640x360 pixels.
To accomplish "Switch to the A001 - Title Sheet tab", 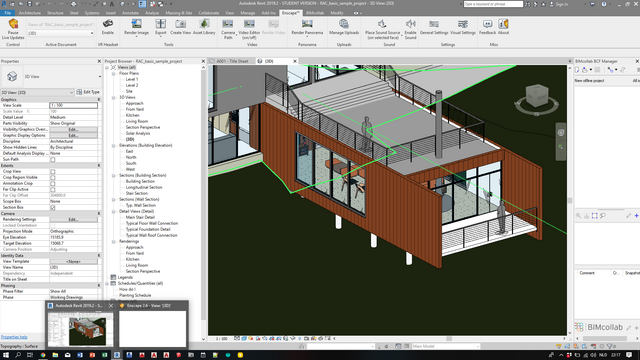I will click(x=232, y=61).
